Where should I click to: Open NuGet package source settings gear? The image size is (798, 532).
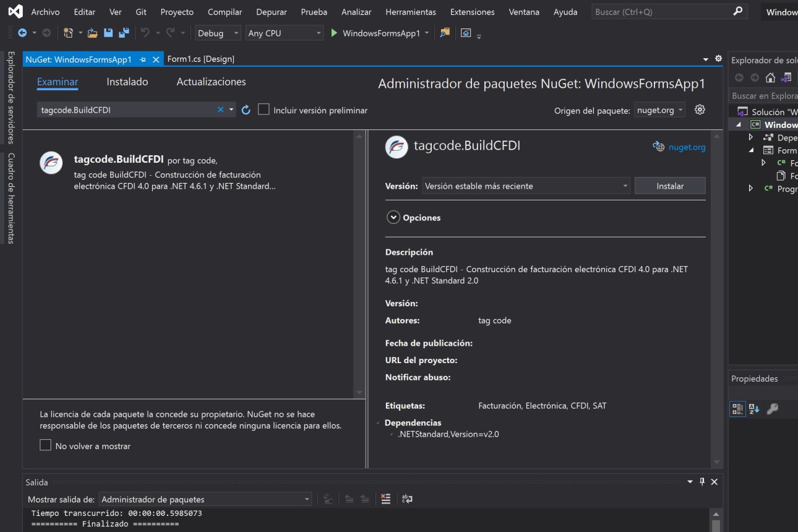[x=700, y=109]
